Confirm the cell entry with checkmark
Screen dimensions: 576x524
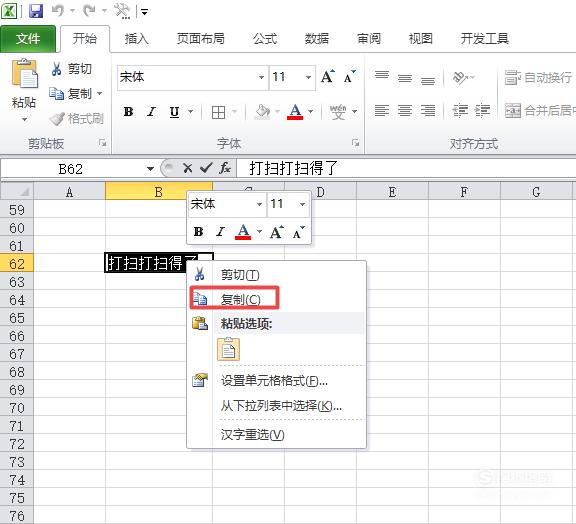click(x=206, y=168)
